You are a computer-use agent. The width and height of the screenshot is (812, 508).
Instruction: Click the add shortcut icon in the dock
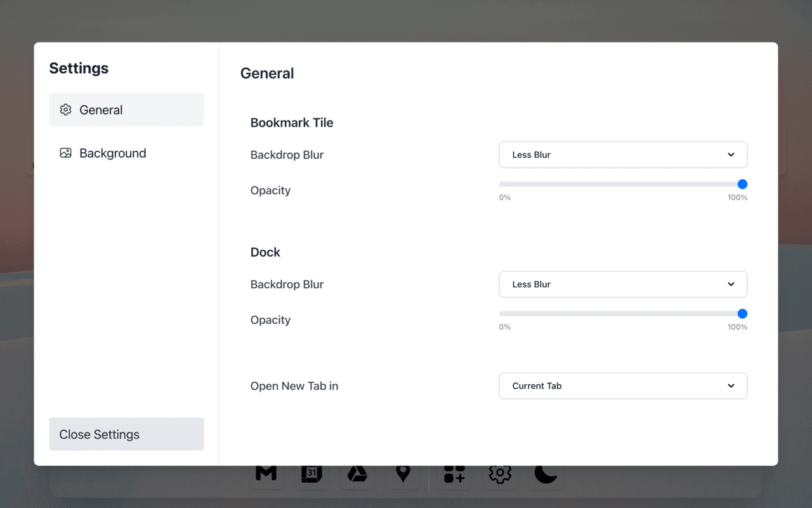454,474
